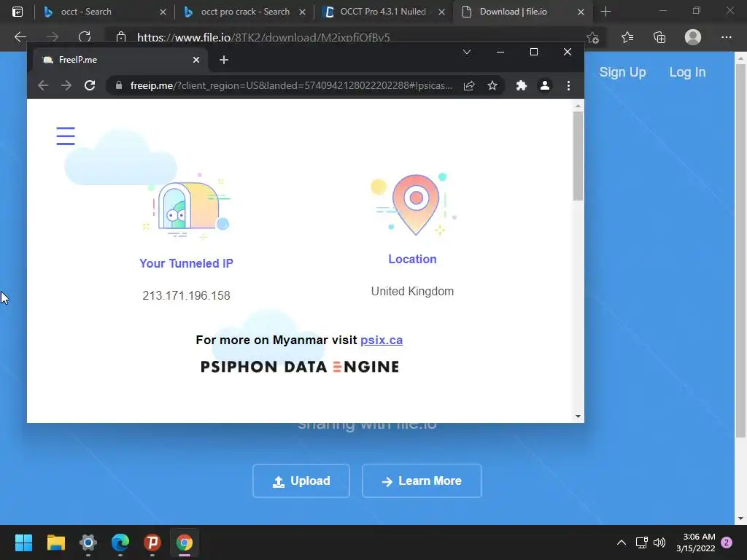Click the psix.ca link
The width and height of the screenshot is (747, 560).
point(382,340)
